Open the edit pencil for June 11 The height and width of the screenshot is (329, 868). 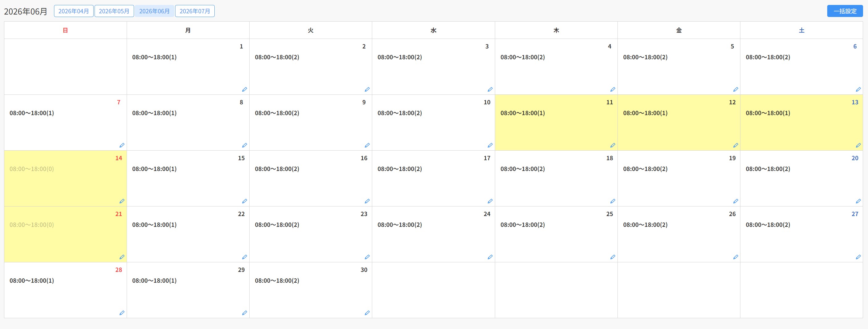(613, 145)
